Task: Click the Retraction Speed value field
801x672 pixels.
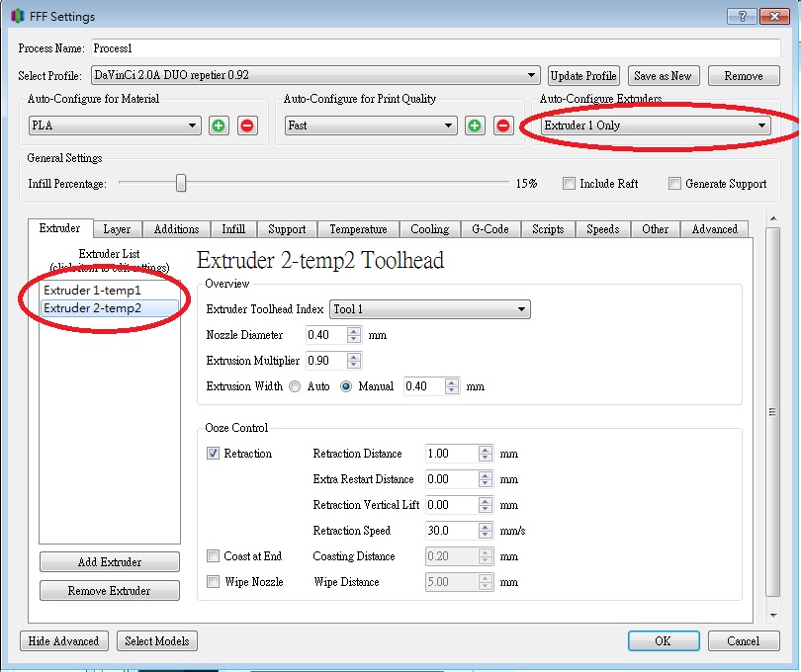Action: 453,531
